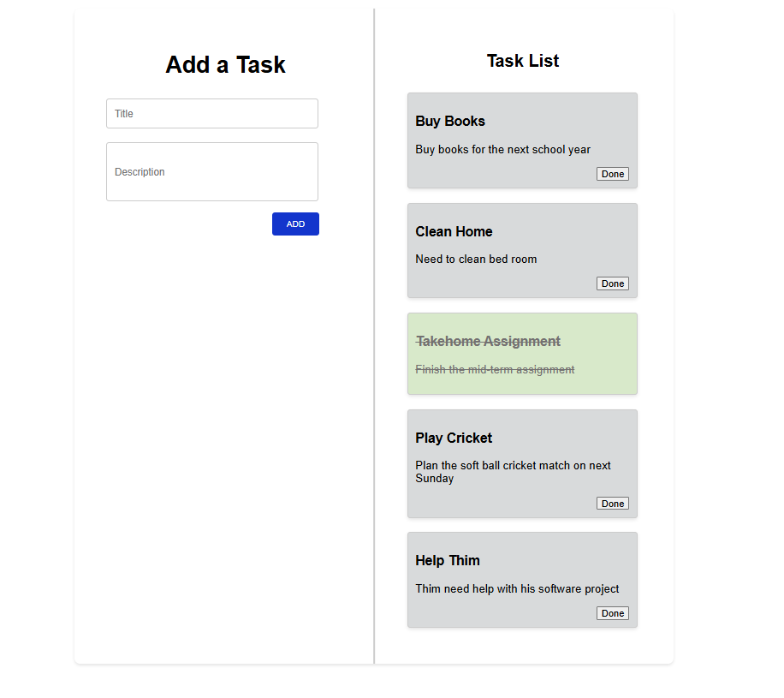
Task: Click 'Thim need help with his software project'
Action: coord(517,589)
